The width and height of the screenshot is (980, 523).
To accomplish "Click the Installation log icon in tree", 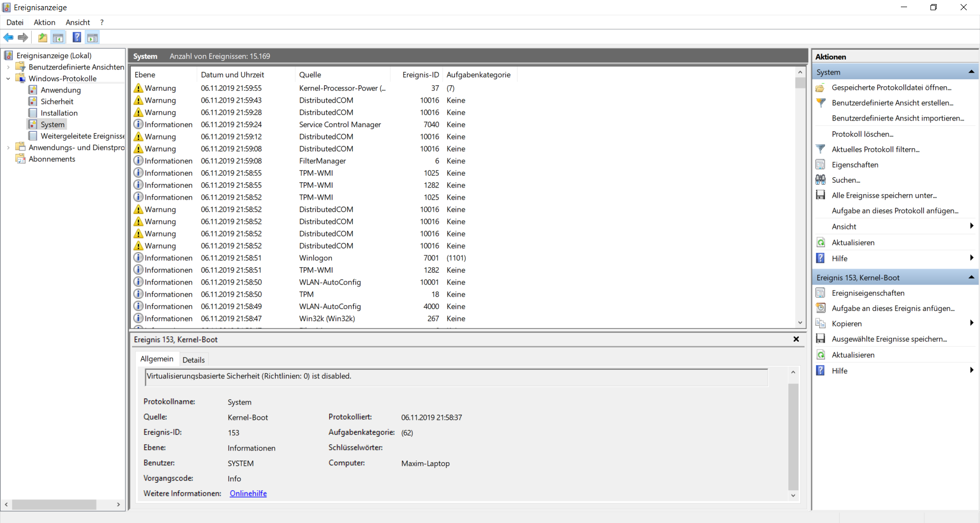I will click(33, 113).
